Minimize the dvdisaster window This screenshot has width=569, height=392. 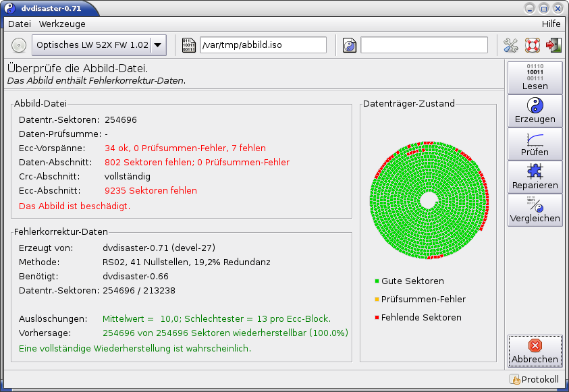pos(530,8)
